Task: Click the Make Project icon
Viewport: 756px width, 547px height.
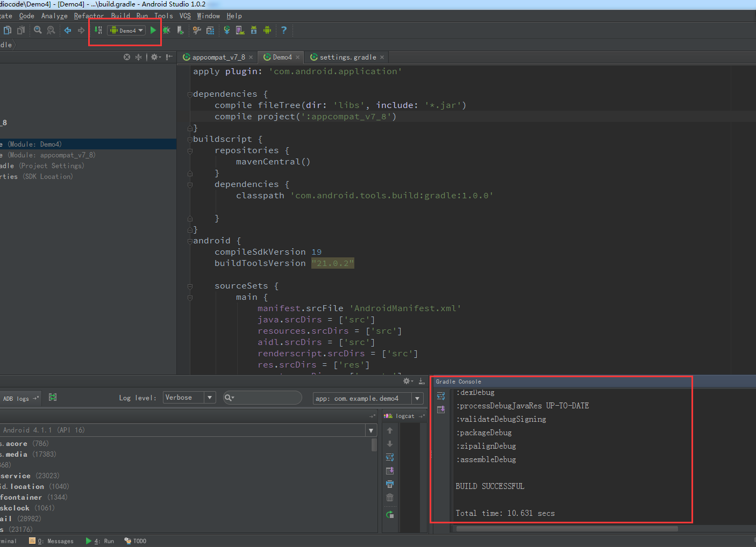Action: pos(98,30)
